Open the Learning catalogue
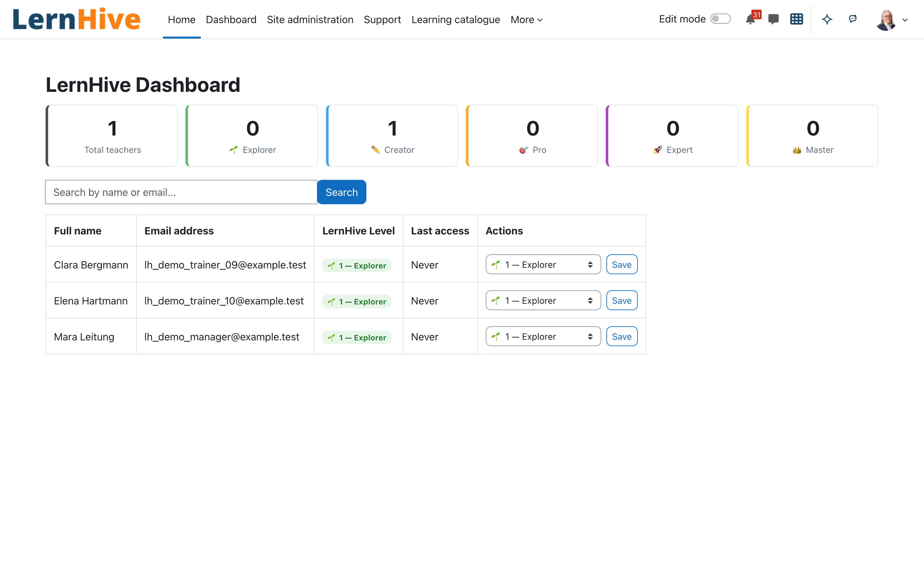This screenshot has height=578, width=924. coord(456,20)
